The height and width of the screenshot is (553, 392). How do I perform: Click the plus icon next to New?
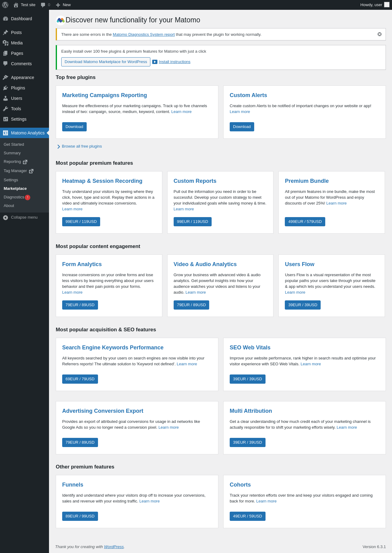click(x=58, y=5)
